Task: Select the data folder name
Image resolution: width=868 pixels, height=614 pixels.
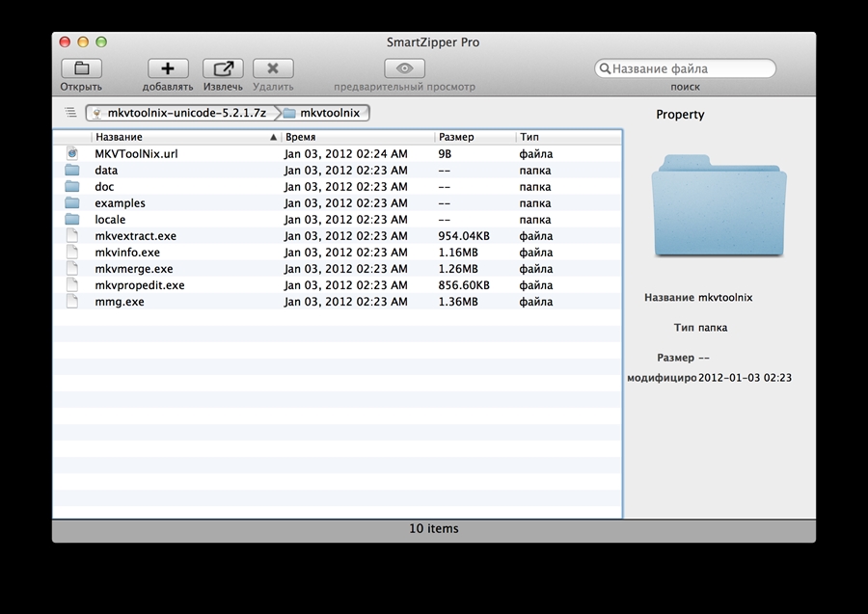Action: (106, 171)
